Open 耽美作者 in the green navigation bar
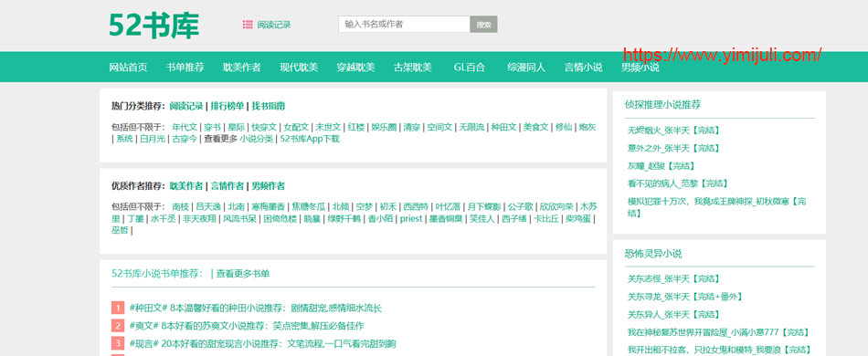The image size is (868, 356). (242, 68)
